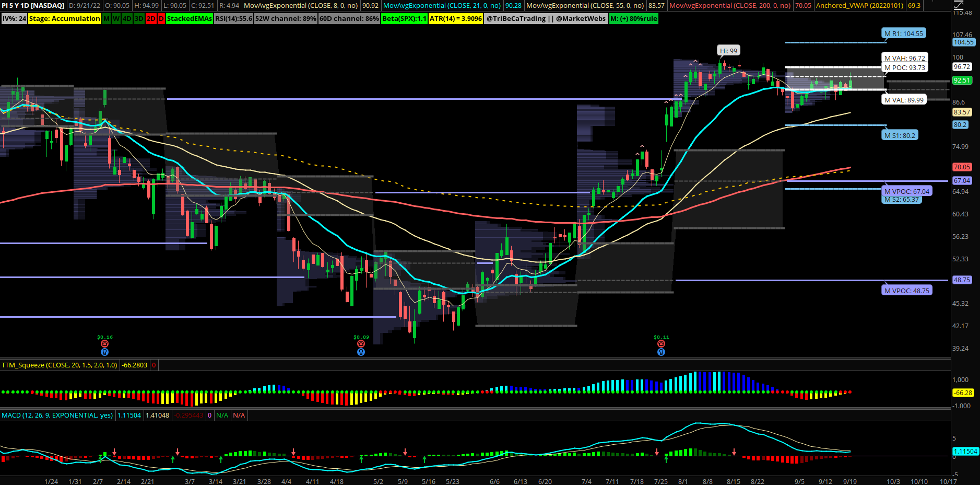Click the @TriBeCaTrading || @MarketWebs label

click(x=546, y=19)
